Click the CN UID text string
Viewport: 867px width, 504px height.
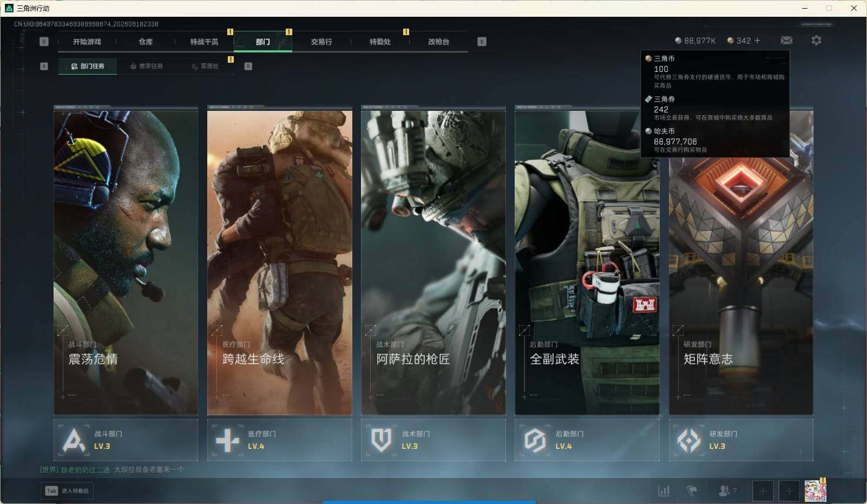(x=86, y=24)
